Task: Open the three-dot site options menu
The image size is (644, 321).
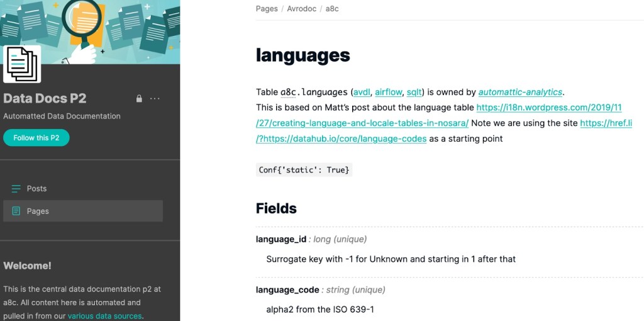Action: [155, 99]
